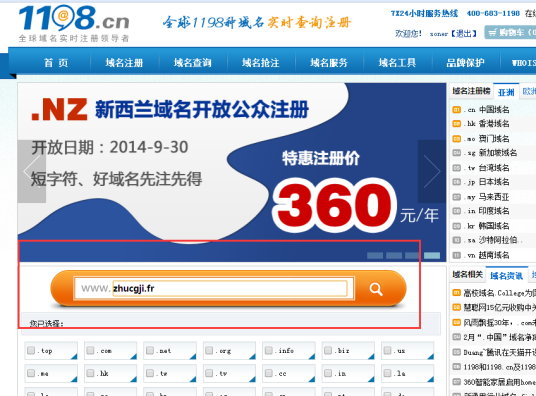Expand the blue corner arrow on .biz
The image size is (536, 396).
coord(372,357)
